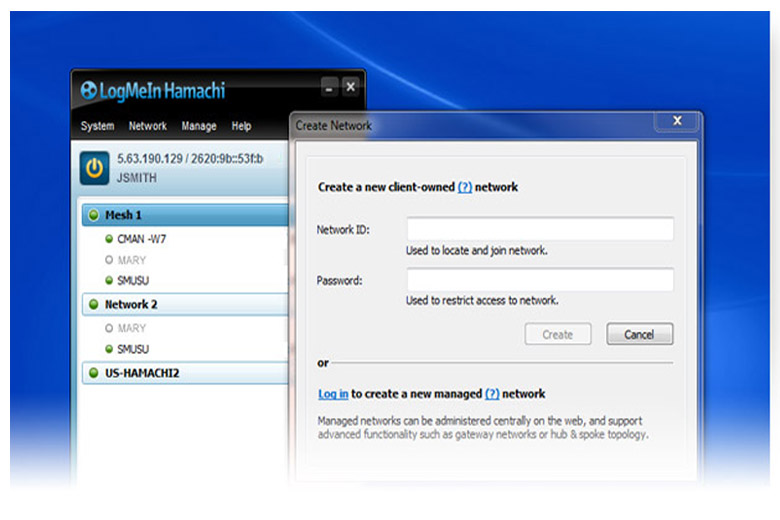Click into the Network ID field

540,229
